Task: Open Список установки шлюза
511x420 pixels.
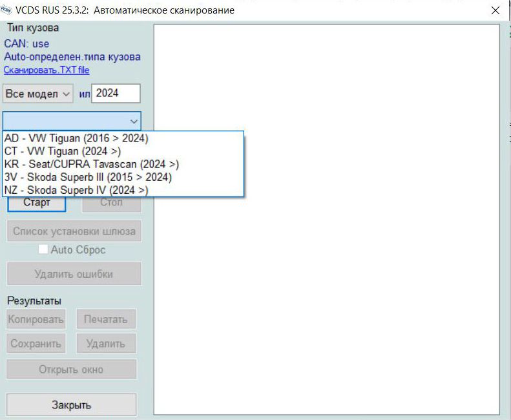Action: [74, 231]
